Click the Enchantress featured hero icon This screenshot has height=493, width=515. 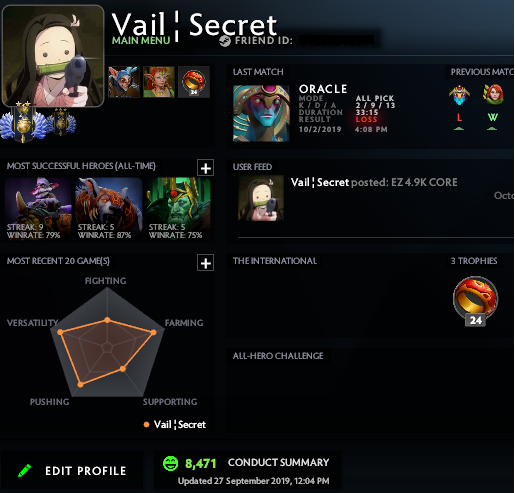(x=159, y=82)
